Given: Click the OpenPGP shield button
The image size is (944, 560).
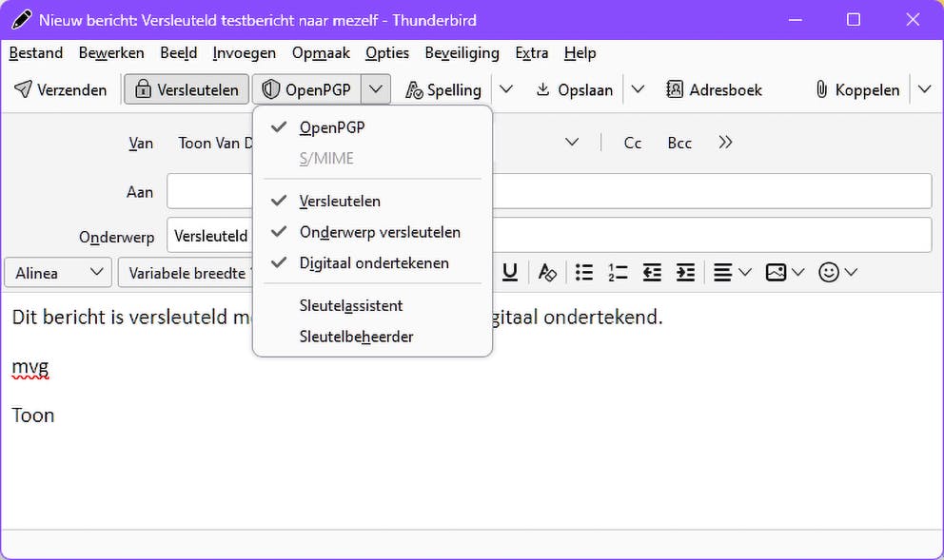Looking at the screenshot, I should coord(306,89).
